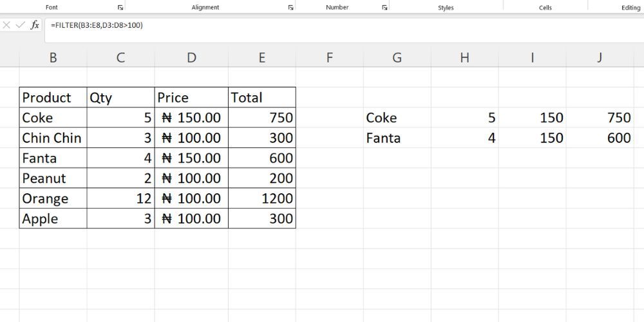The width and height of the screenshot is (644, 322).
Task: Open the Number format dialog launcher
Action: point(384,8)
